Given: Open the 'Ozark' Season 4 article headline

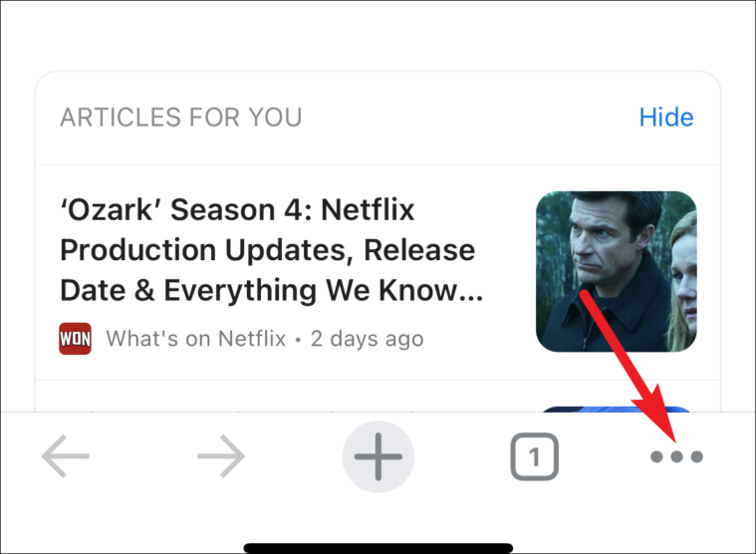Looking at the screenshot, I should 272,250.
